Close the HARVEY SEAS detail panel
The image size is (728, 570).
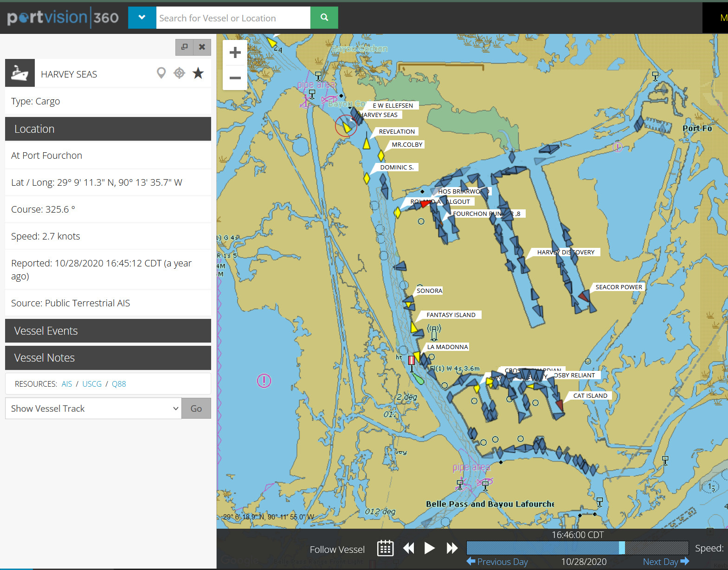pyautogui.click(x=202, y=47)
